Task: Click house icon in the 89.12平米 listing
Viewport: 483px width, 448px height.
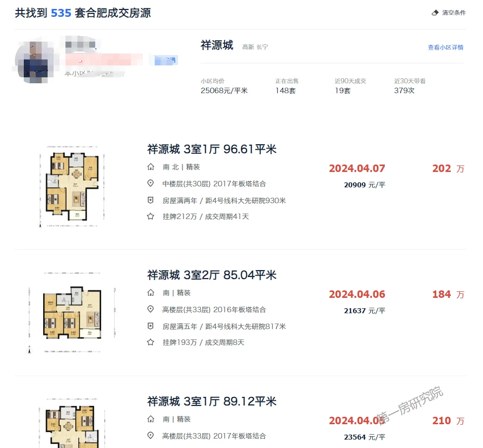Action: click(x=151, y=419)
